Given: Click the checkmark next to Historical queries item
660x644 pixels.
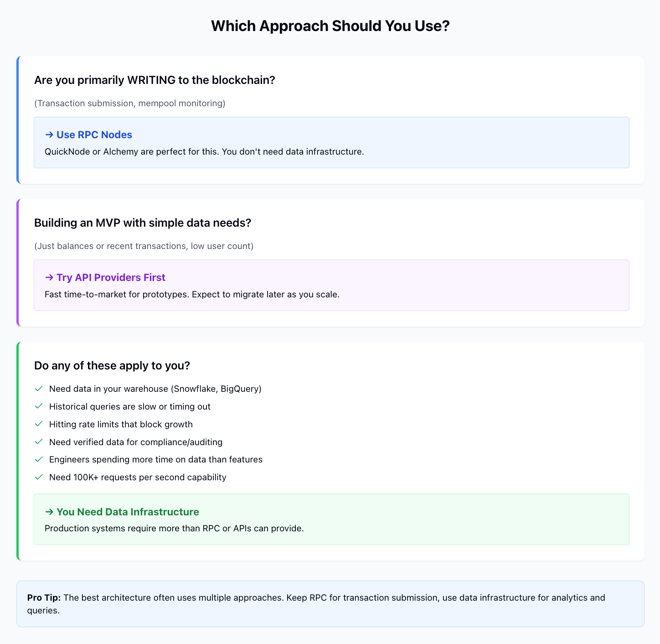Looking at the screenshot, I should [x=39, y=406].
